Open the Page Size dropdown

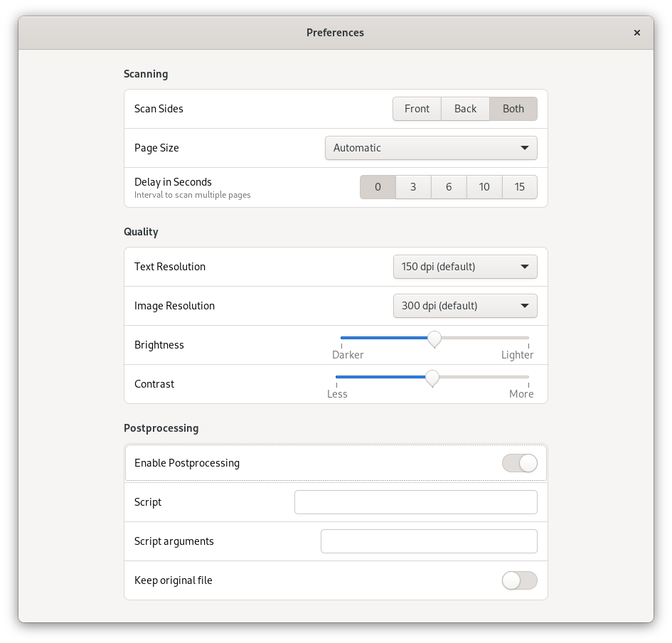431,148
